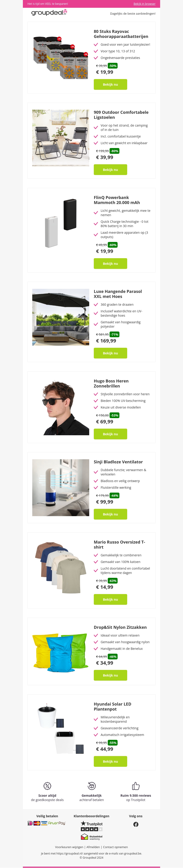The height and width of the screenshot is (868, 183).
Task: Click the thumbs-up reviews icon
Action: 136,786
